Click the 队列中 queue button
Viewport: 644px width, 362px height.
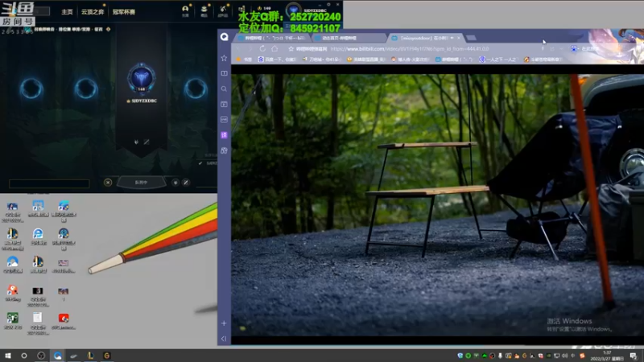click(x=142, y=183)
